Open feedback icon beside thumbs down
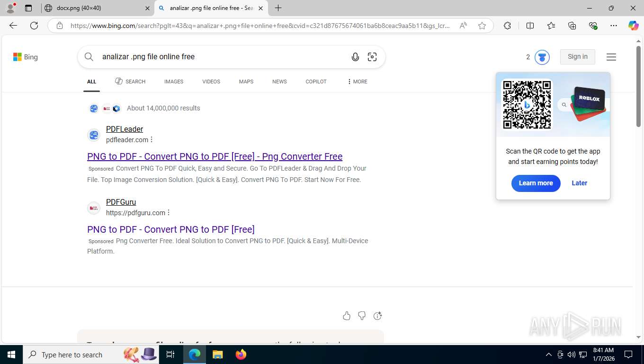Viewport: 644px width, 364px height. (377, 316)
